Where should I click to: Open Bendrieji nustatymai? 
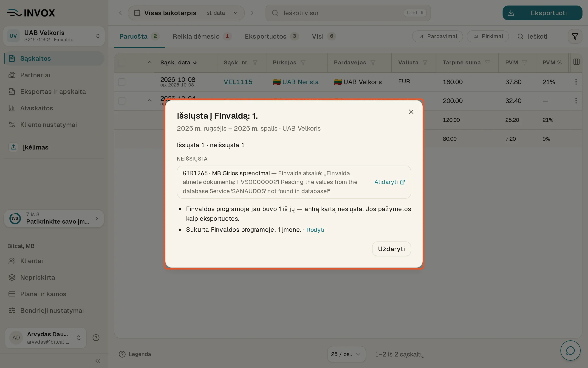54,310
